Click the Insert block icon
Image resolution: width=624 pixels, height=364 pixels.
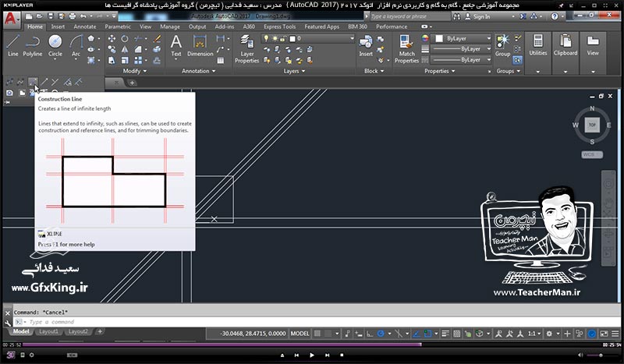tap(366, 45)
